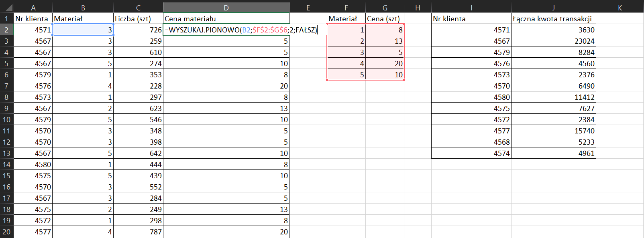Select row 2 header
644x238 pixels.
pyautogui.click(x=7, y=30)
